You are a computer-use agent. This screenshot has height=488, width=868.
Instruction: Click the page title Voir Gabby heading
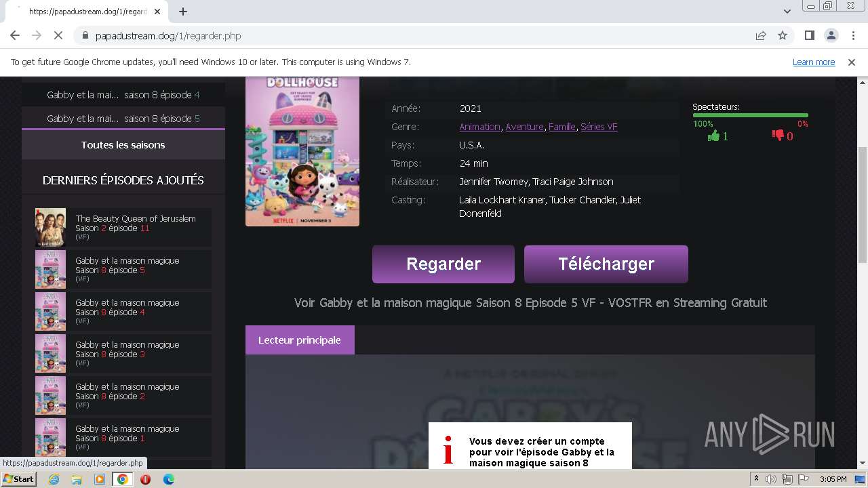(530, 303)
